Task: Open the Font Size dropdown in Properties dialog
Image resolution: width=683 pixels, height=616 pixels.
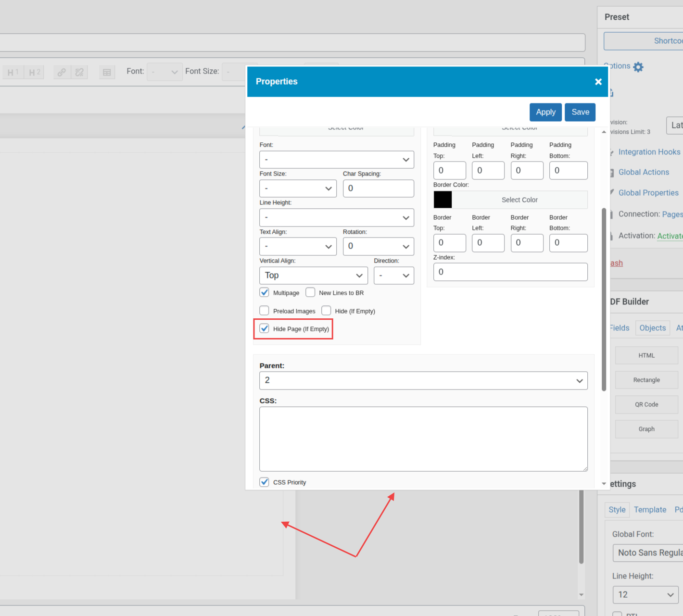Action: coord(298,189)
